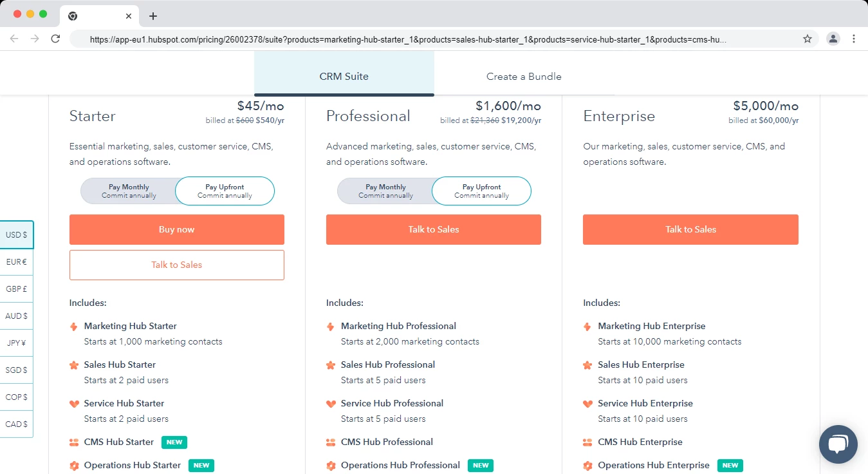Click Talk to Sales under Starter
The width and height of the screenshot is (868, 474).
coord(177,265)
